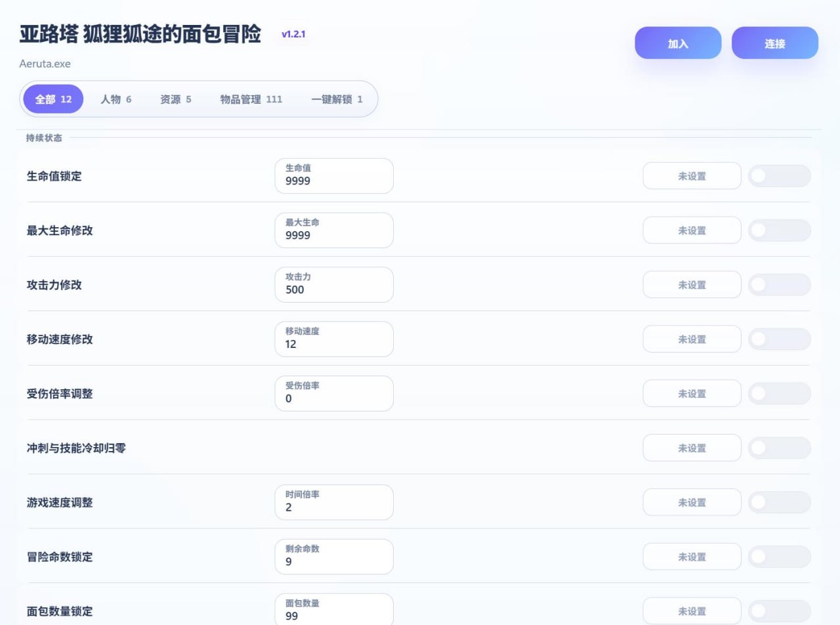Screen dimensions: 840x625
Task: Click the 加入 button
Action: point(677,42)
